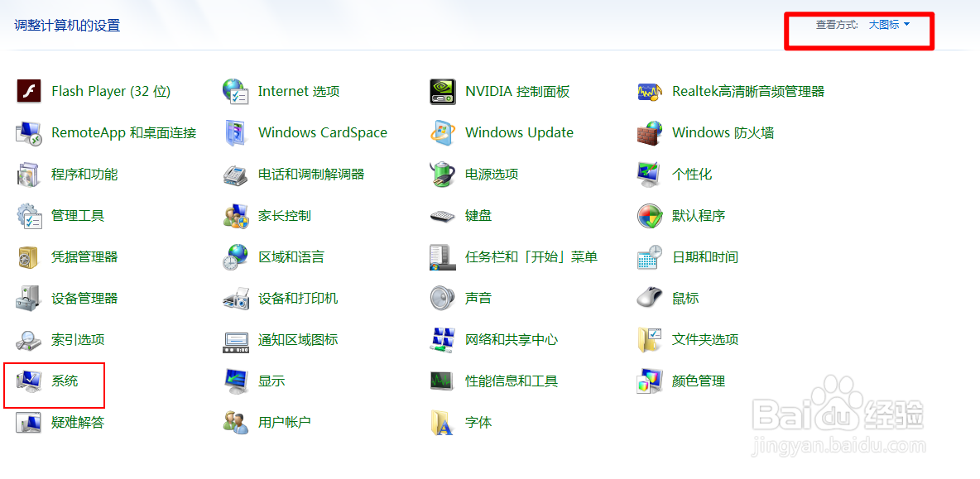Open the 性能信息和工具 icon
980x479 pixels.
[443, 381]
